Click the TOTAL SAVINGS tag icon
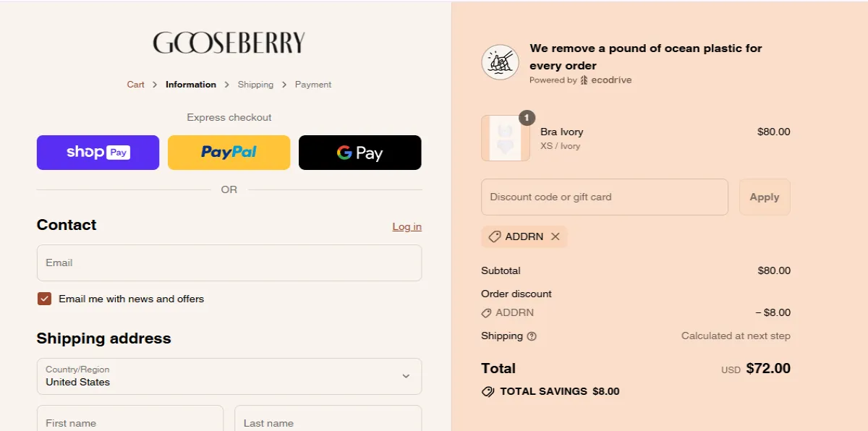 (488, 391)
